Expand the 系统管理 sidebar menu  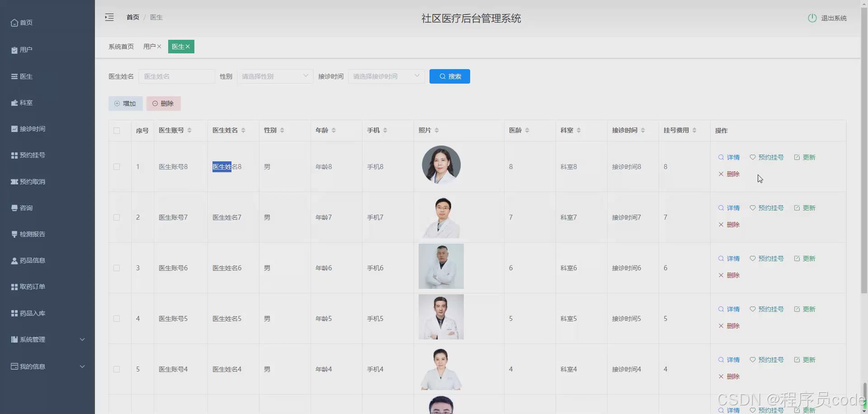click(47, 339)
